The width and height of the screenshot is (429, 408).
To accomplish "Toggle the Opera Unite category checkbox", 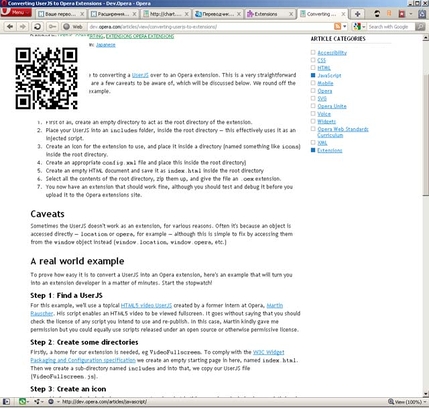I will click(x=313, y=106).
